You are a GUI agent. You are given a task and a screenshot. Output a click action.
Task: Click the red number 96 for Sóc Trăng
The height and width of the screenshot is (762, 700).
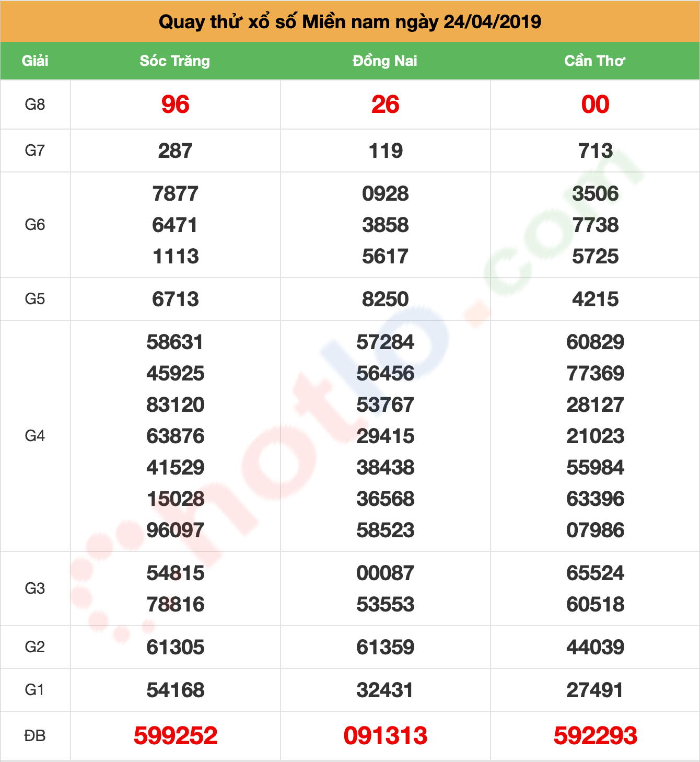[175, 105]
